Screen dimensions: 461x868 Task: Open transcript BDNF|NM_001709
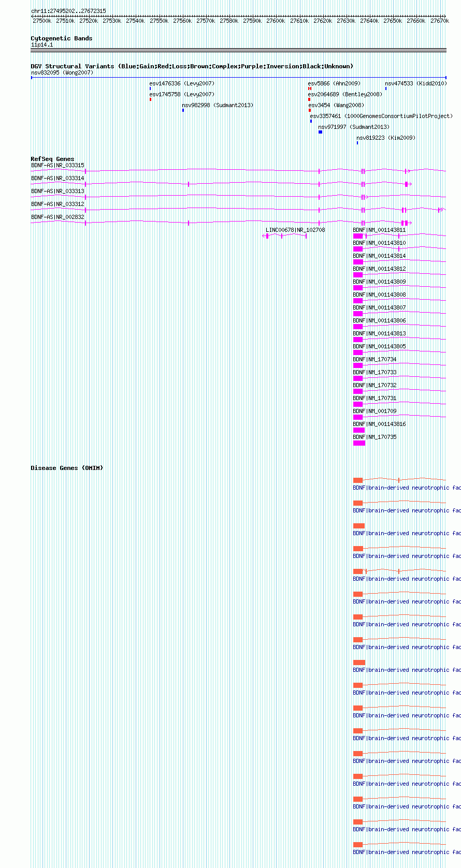pyautogui.click(x=374, y=411)
